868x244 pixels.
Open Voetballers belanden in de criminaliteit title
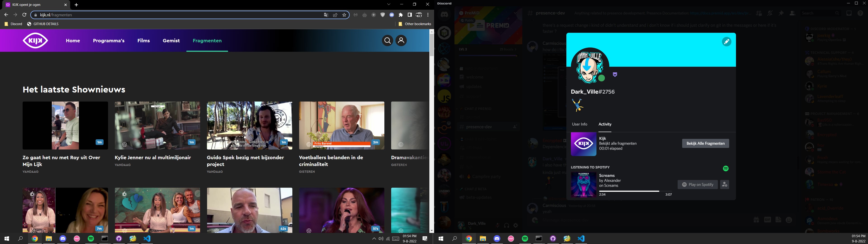(x=331, y=161)
